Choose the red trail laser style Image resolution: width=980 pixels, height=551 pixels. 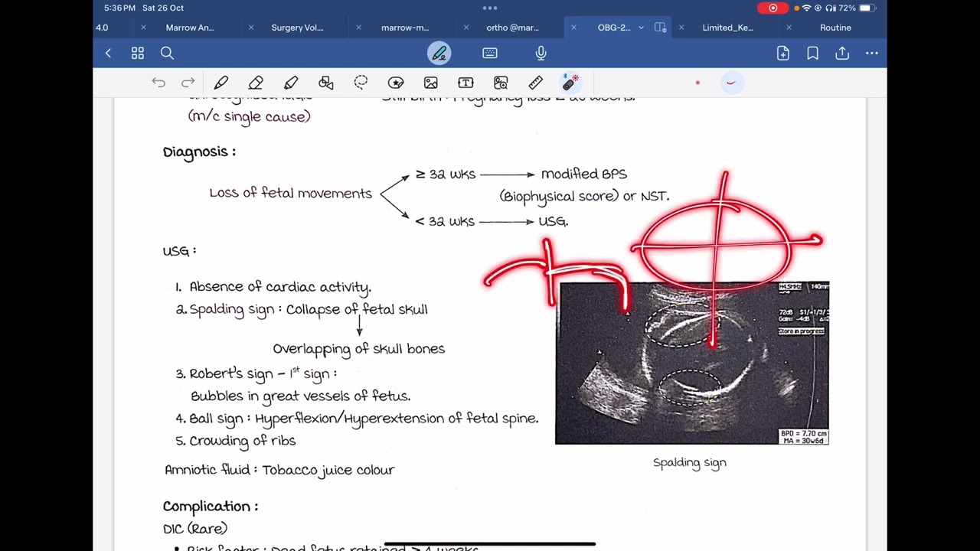(x=731, y=83)
